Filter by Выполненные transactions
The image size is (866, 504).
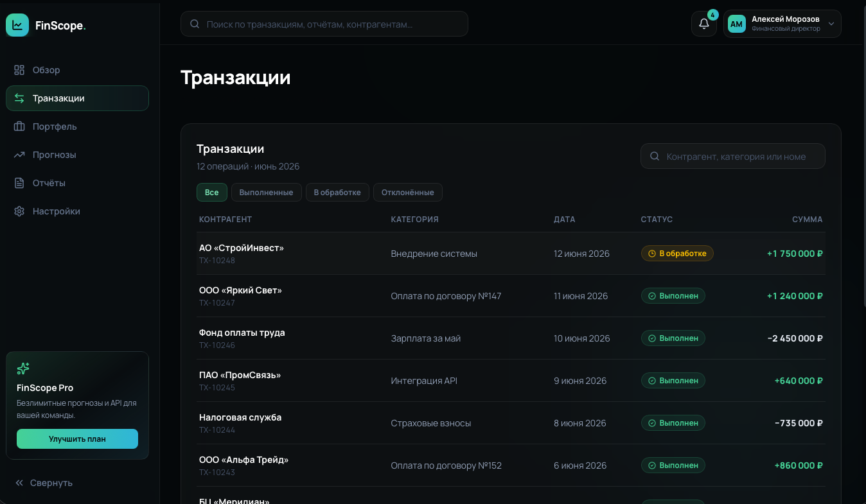(266, 193)
